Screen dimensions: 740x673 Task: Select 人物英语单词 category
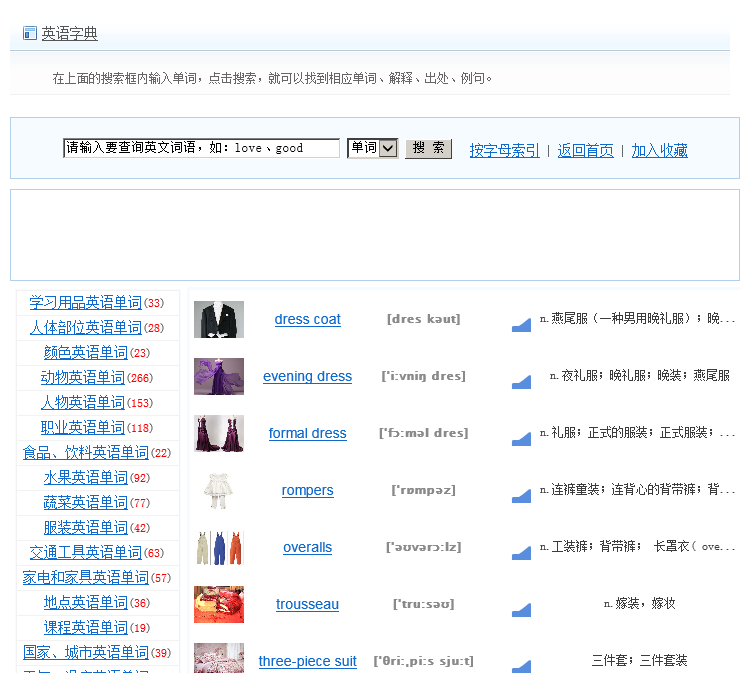[83, 403]
